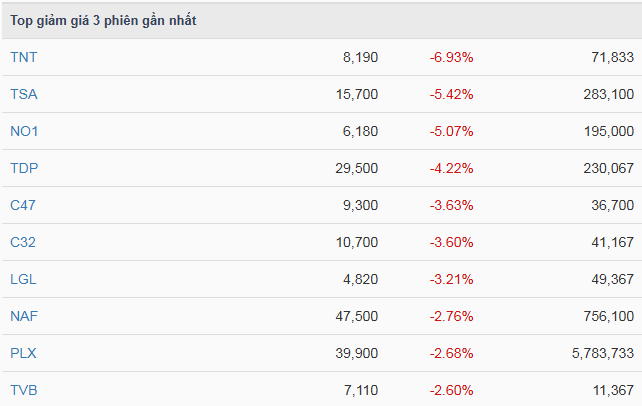Open the TNT stock ticker link

click(x=23, y=58)
